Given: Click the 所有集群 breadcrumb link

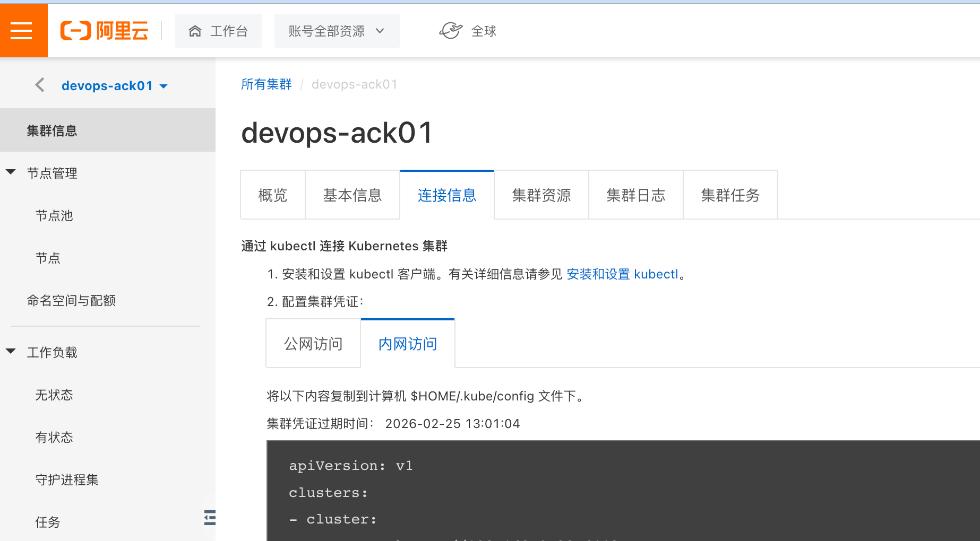Looking at the screenshot, I should coord(266,84).
